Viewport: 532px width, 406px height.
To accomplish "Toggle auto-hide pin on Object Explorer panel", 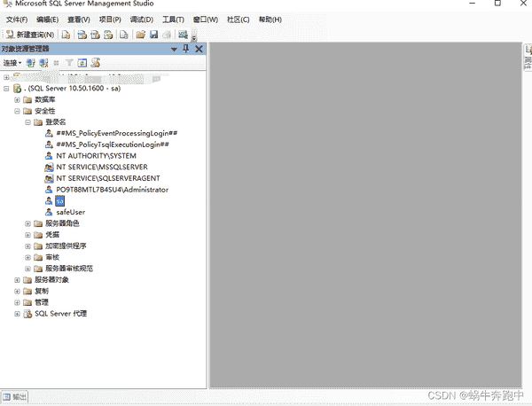I will coord(186,49).
